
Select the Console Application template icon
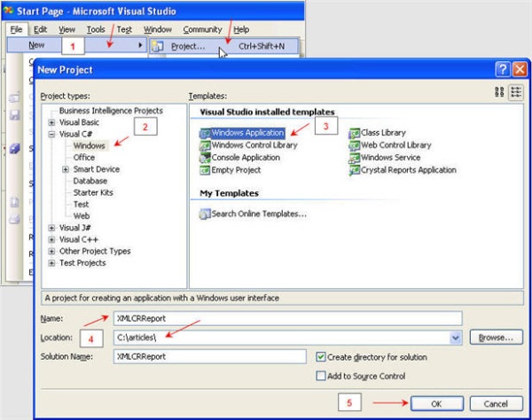click(x=205, y=158)
